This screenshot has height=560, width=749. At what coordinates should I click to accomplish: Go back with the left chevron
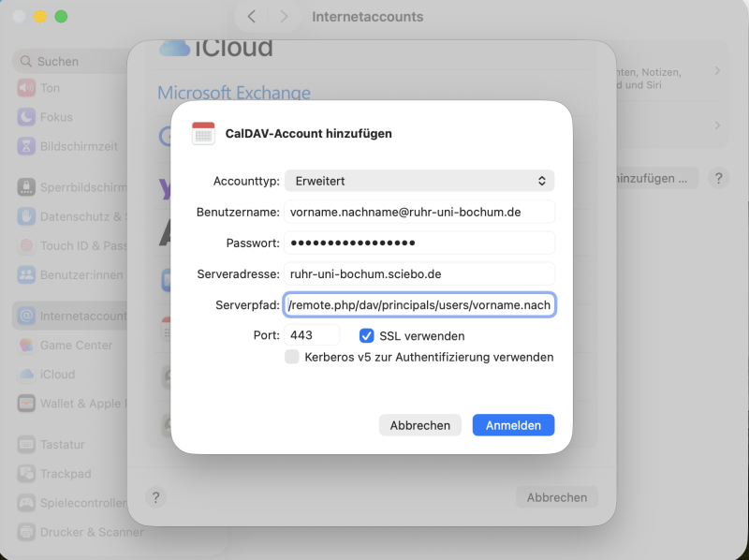point(251,17)
